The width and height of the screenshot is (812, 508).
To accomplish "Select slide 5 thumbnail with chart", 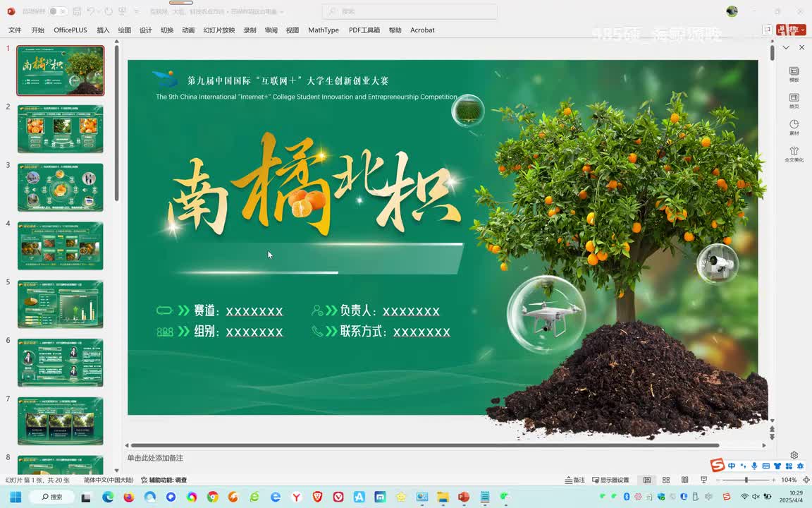I will coord(61,304).
